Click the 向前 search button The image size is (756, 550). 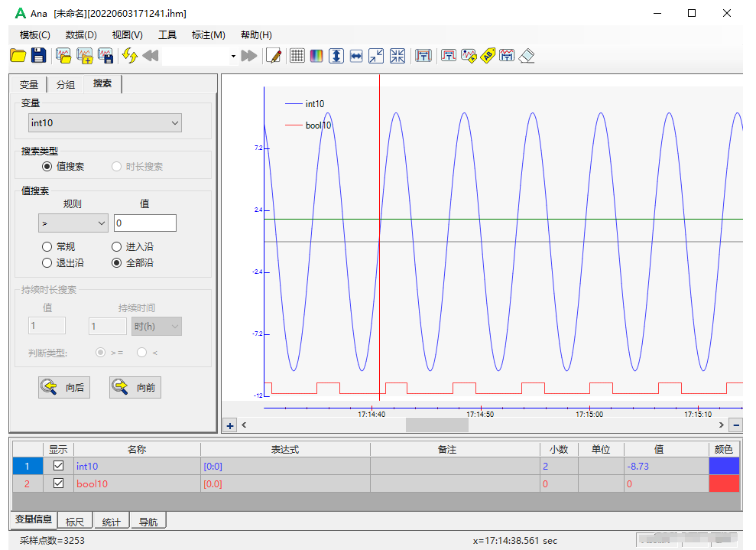(x=135, y=388)
